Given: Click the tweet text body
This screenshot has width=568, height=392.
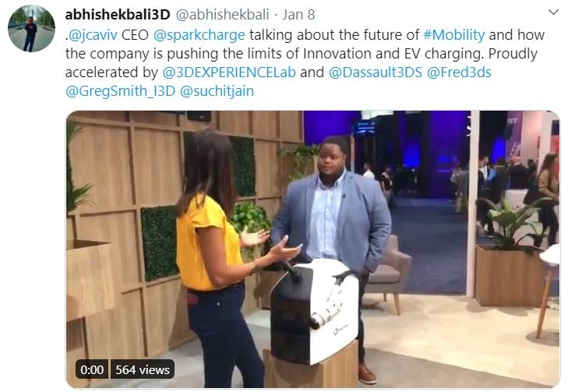Looking at the screenshot, I should (305, 62).
